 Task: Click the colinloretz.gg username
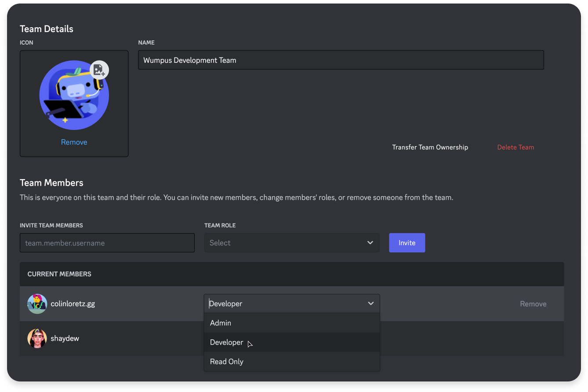73,304
